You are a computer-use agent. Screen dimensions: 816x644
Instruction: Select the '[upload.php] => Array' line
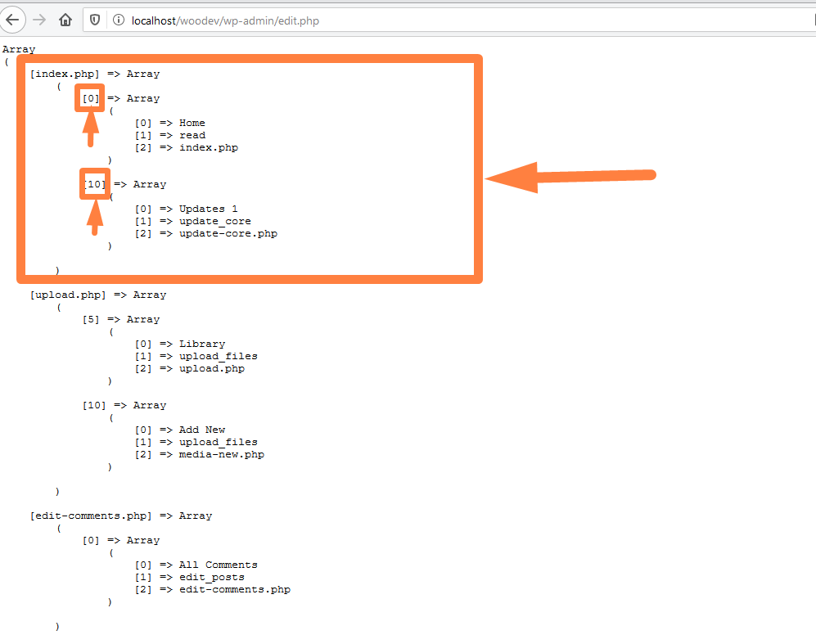coord(98,295)
